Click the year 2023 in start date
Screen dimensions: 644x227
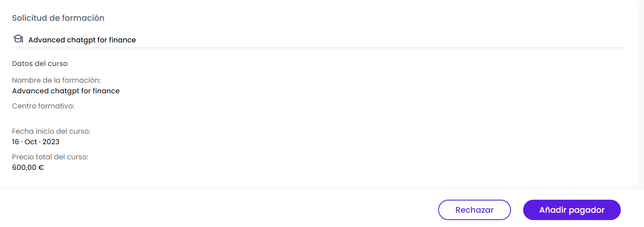tap(51, 142)
